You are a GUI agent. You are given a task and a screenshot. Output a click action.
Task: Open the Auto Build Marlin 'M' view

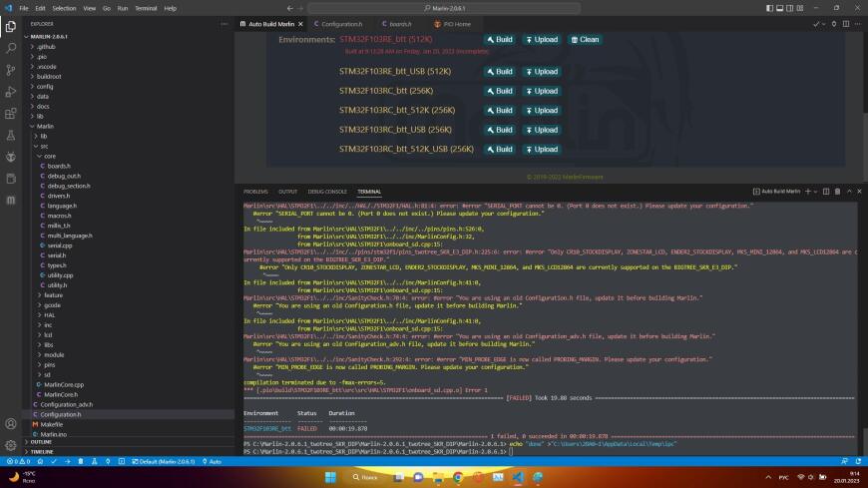click(x=11, y=200)
